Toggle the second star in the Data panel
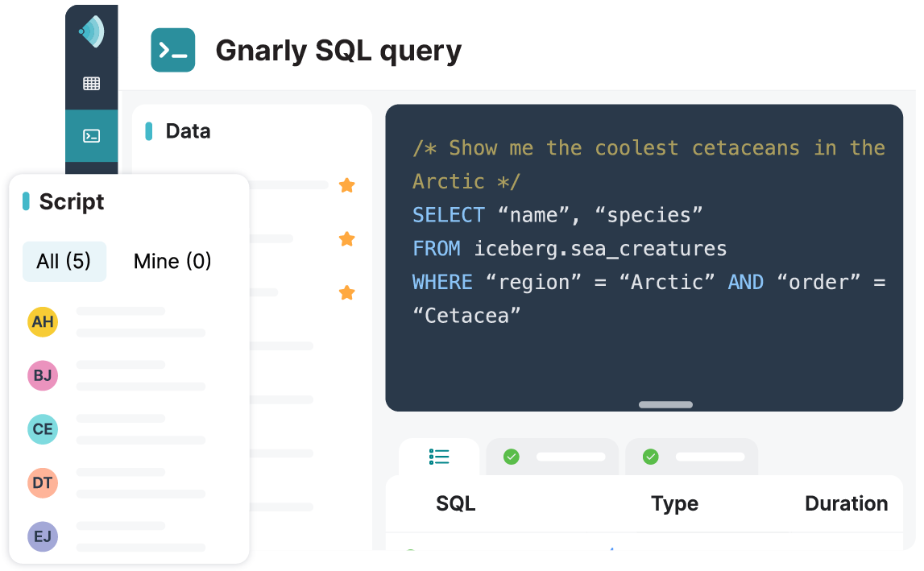 pyautogui.click(x=347, y=239)
